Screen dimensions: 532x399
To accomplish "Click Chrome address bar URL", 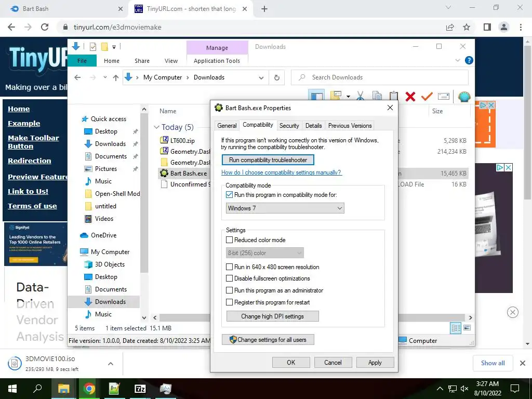I will click(117, 27).
